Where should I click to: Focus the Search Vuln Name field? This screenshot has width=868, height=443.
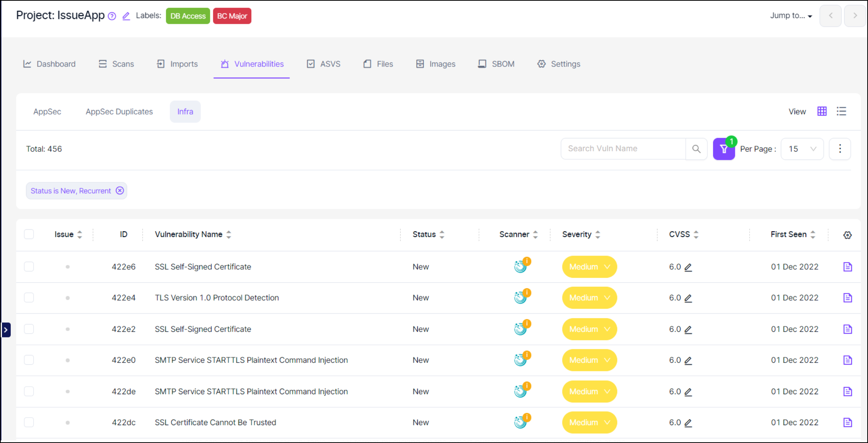click(622, 149)
